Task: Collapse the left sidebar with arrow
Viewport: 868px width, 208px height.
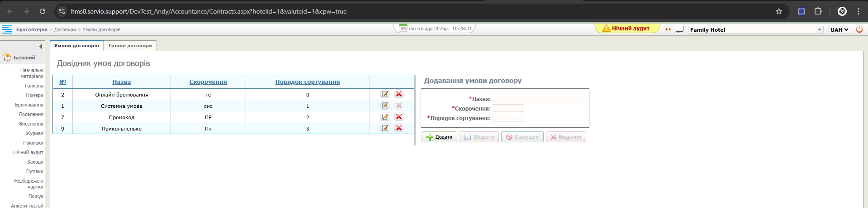Action: coord(41,46)
